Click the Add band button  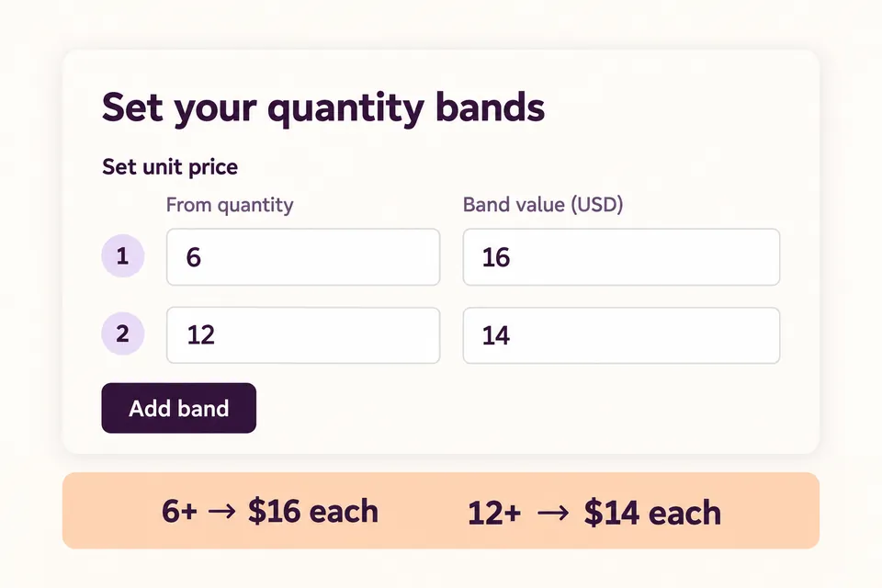[179, 408]
